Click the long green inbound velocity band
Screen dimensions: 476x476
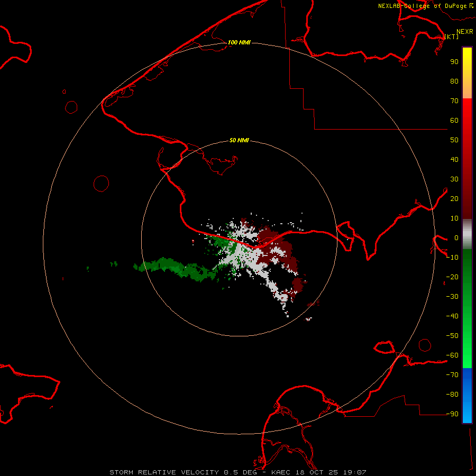click(x=176, y=268)
